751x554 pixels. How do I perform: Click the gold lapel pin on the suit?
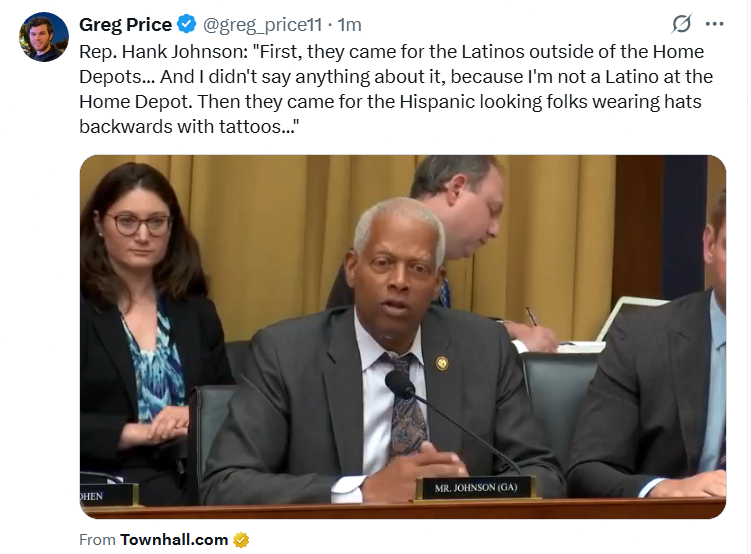[442, 363]
